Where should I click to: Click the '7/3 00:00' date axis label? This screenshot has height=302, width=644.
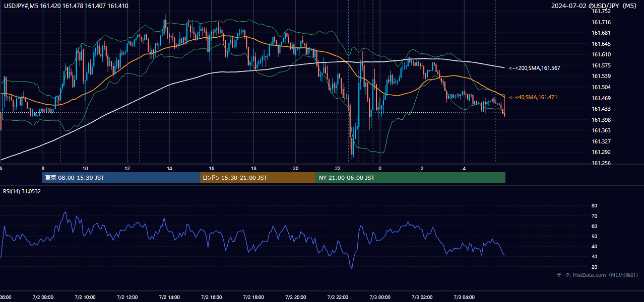pos(380,297)
